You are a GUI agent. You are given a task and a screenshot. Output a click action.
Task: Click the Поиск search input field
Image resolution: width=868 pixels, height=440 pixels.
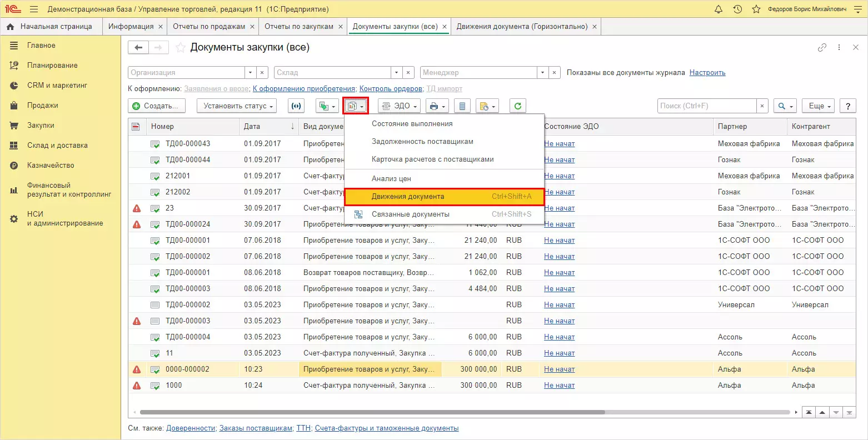(706, 106)
